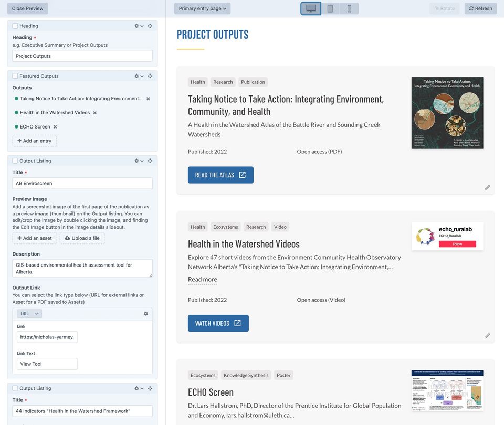This screenshot has width=504, height=425.
Task: Switch to desktop preview device icon
Action: [x=311, y=8]
